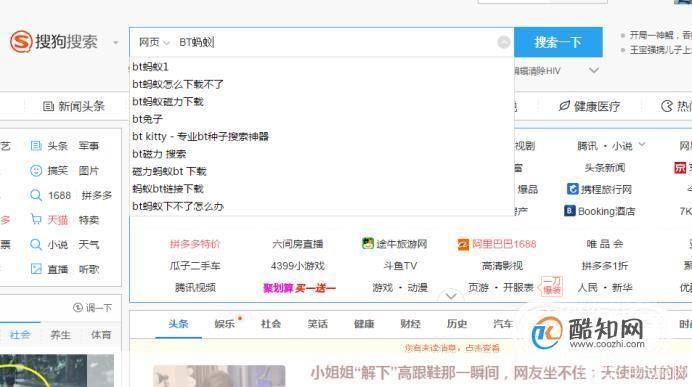This screenshot has height=387, width=692.
Task: Click the 阿里巴巴1688 logo icon
Action: tap(463, 244)
